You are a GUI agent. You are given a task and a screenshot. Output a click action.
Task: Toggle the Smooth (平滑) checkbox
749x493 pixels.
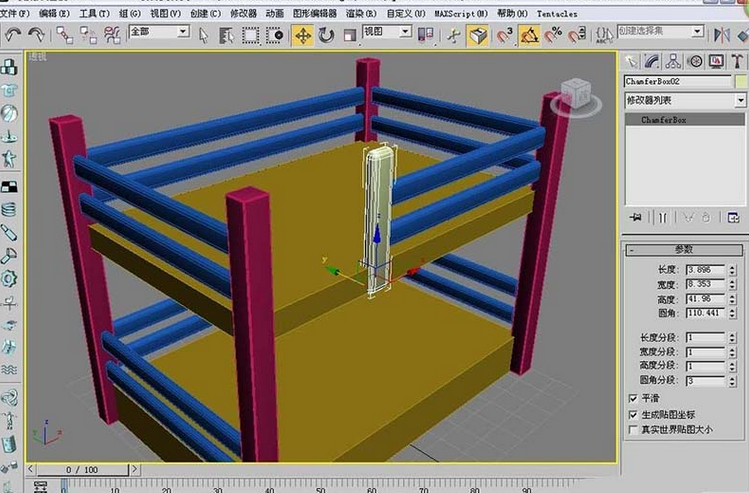point(633,398)
